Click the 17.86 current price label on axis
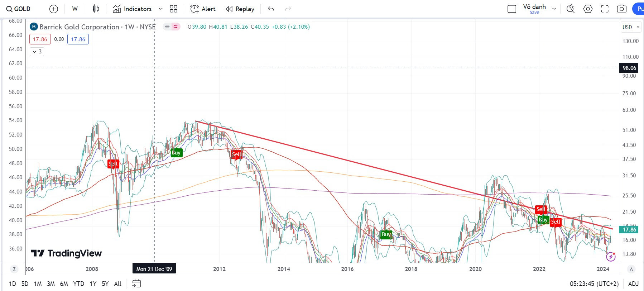 (629, 230)
